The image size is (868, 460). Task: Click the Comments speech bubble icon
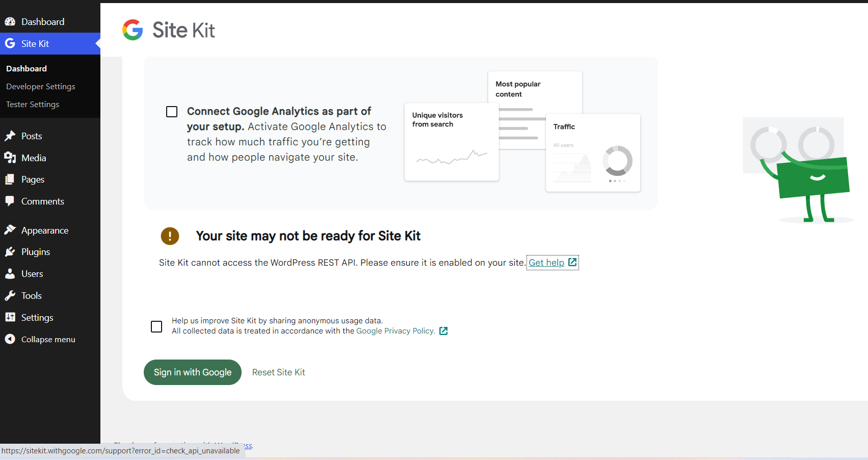[10, 201]
